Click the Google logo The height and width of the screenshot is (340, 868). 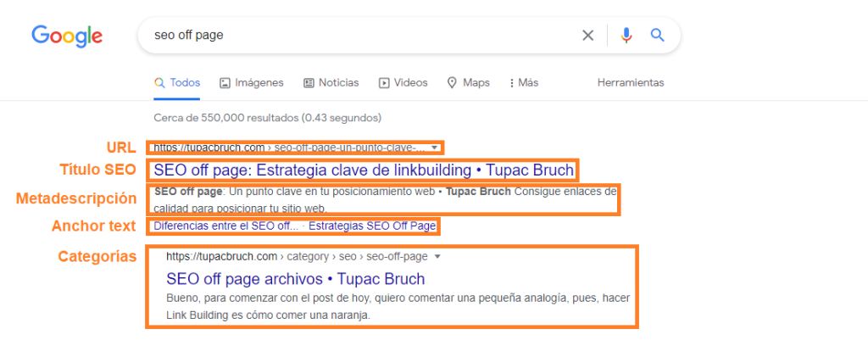(67, 36)
